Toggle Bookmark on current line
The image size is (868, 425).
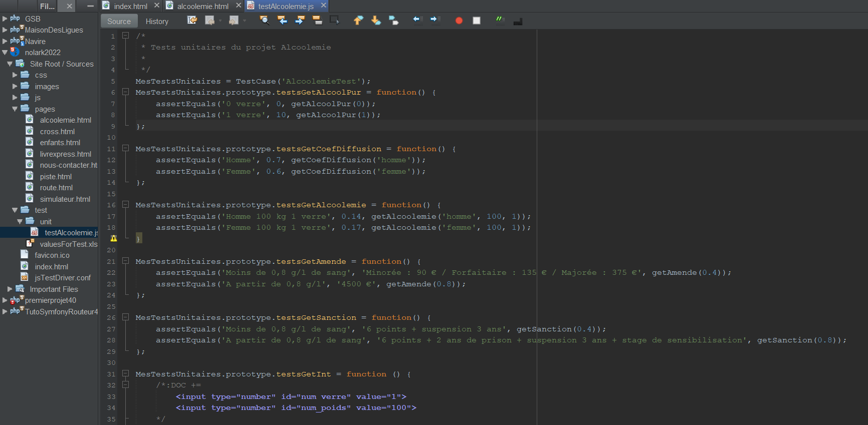[394, 21]
